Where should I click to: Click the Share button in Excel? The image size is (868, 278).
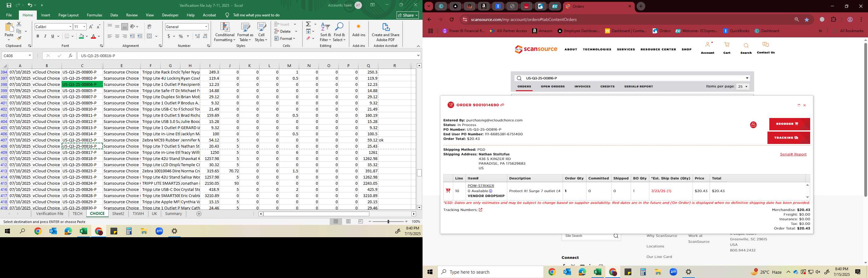[x=408, y=15]
